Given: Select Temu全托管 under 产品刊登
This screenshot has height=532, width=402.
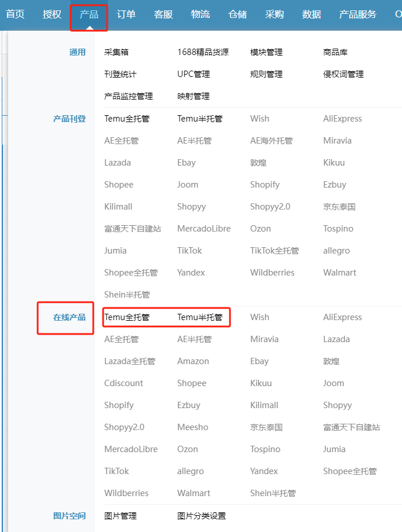Looking at the screenshot, I should tap(127, 119).
